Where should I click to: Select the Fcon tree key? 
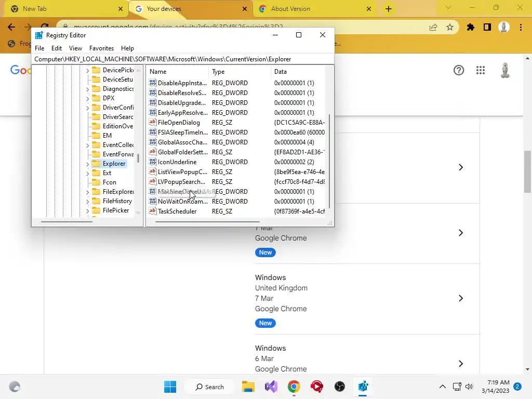coord(109,182)
